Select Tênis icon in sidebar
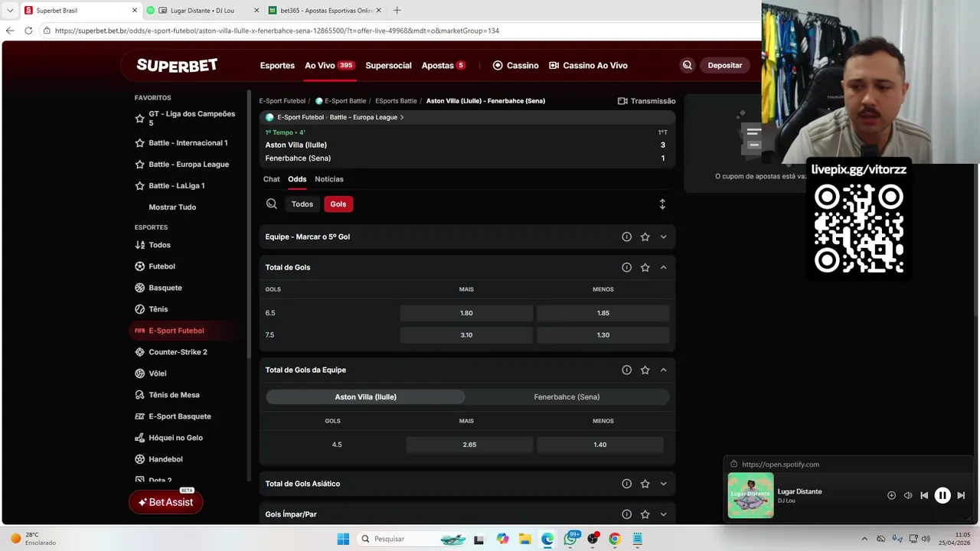Image resolution: width=980 pixels, height=551 pixels. [x=139, y=309]
